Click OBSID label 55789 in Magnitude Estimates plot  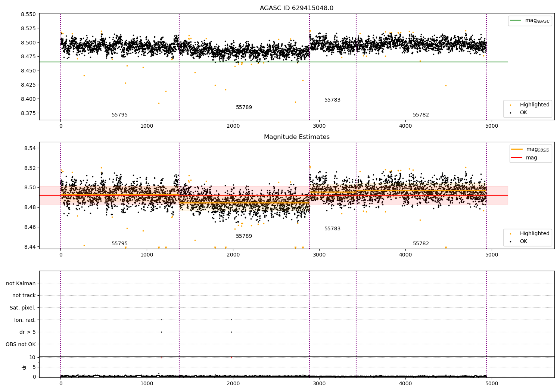244,236
